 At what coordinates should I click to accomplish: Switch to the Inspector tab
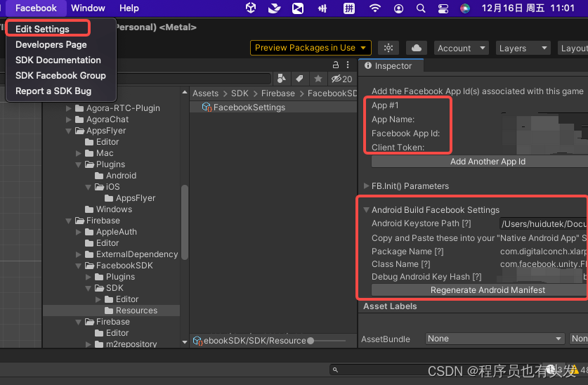[x=389, y=66]
